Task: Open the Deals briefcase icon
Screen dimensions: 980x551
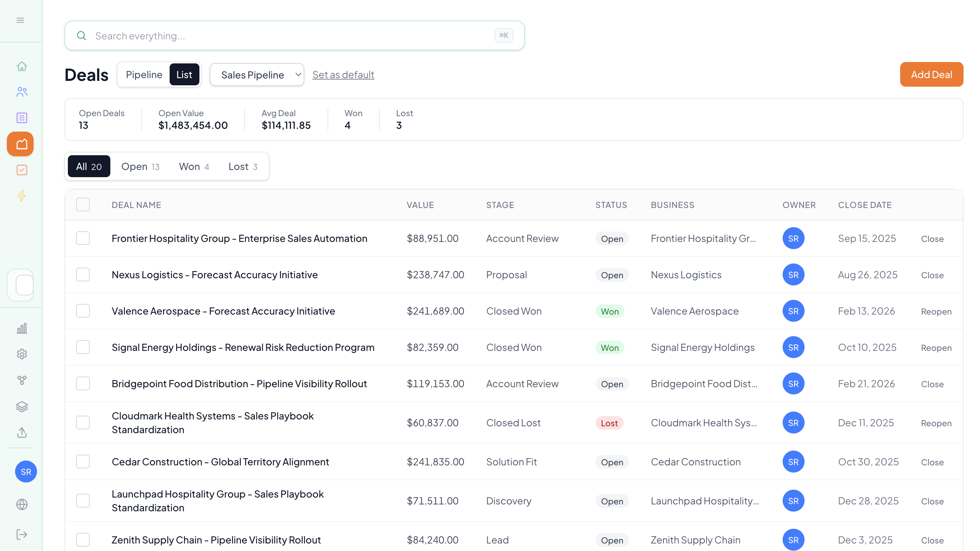Action: tap(20, 144)
